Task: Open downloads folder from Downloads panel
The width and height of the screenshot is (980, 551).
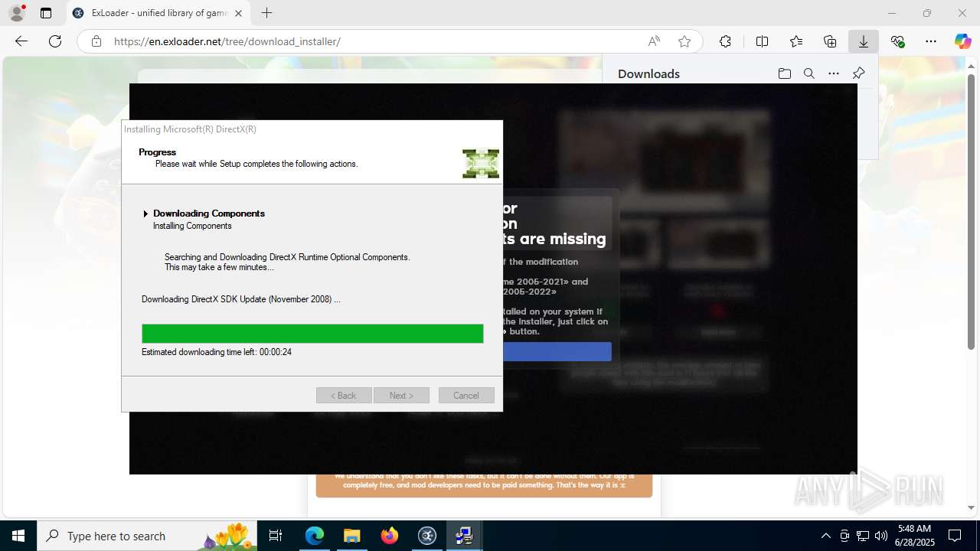Action: coord(785,73)
